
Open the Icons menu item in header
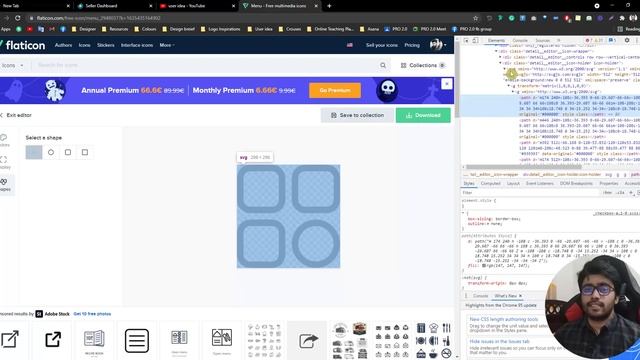pyautogui.click(x=84, y=45)
